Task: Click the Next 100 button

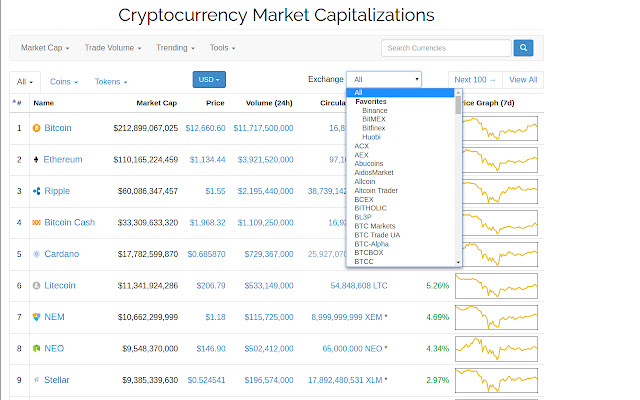Action: [x=474, y=79]
